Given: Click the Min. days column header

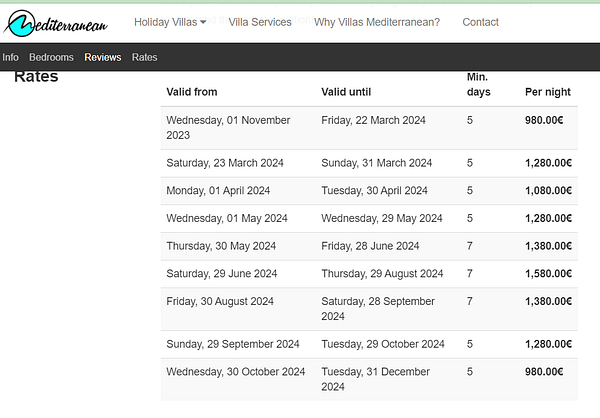Looking at the screenshot, I should 478,84.
